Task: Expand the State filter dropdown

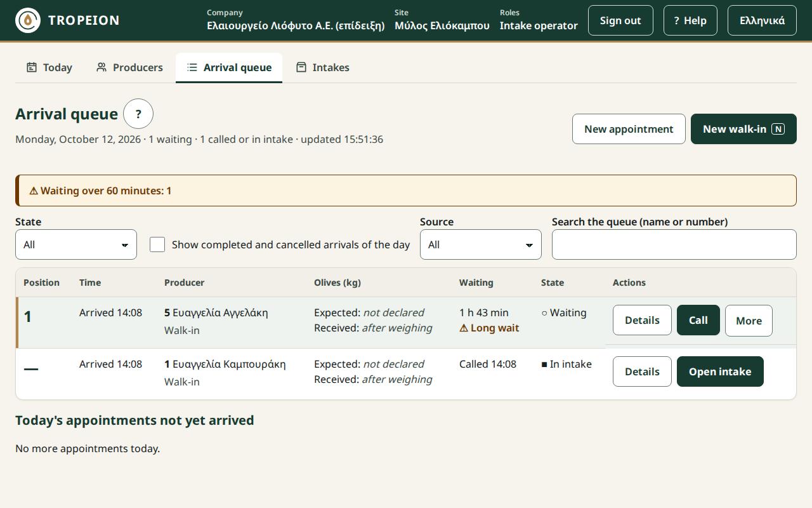Action: coord(76,244)
